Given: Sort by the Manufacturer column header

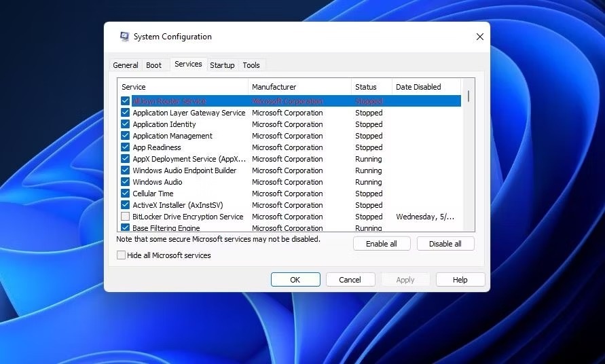Looking at the screenshot, I should (x=300, y=87).
